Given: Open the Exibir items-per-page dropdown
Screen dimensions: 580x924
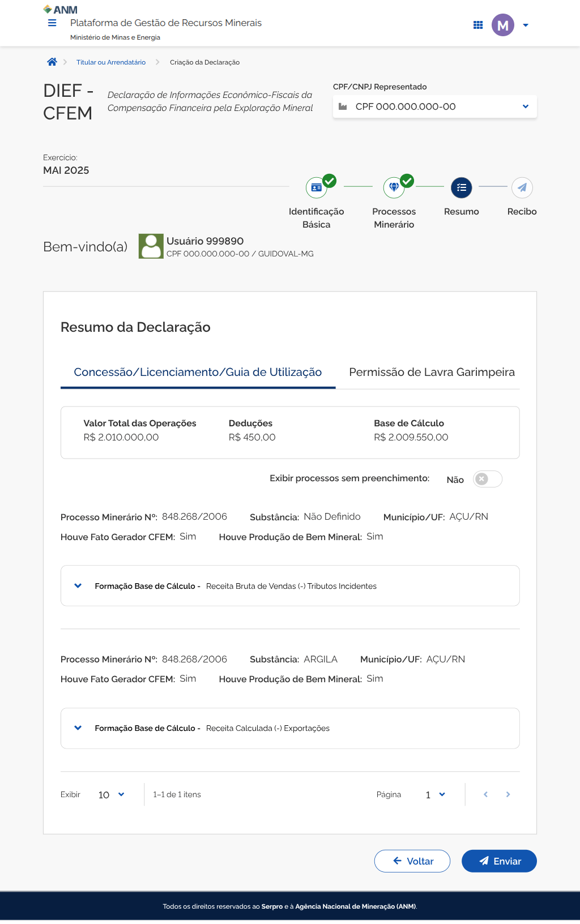Looking at the screenshot, I should tap(112, 795).
